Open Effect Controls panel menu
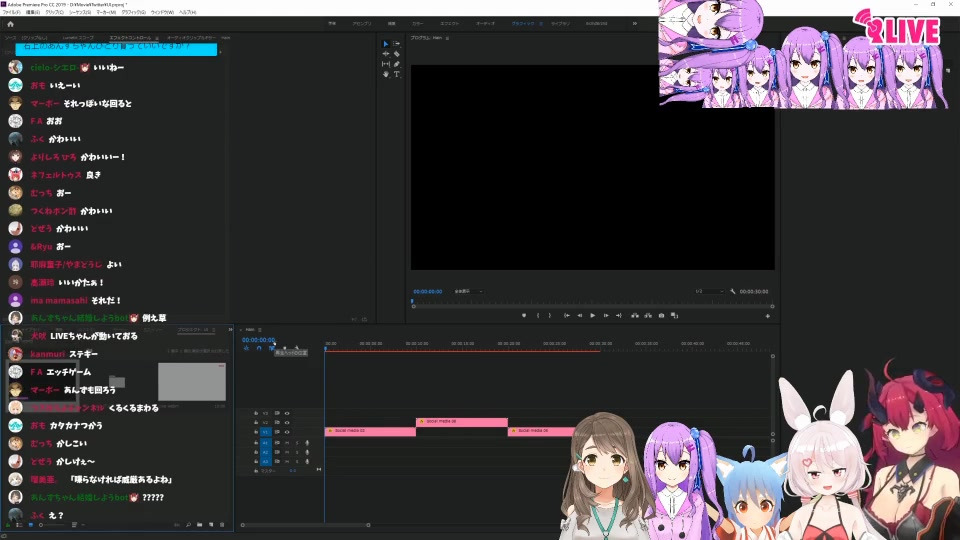The height and width of the screenshot is (540, 960). tap(157, 38)
